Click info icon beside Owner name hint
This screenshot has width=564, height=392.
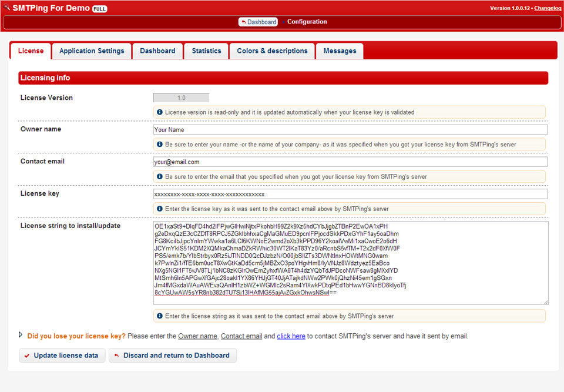point(159,145)
